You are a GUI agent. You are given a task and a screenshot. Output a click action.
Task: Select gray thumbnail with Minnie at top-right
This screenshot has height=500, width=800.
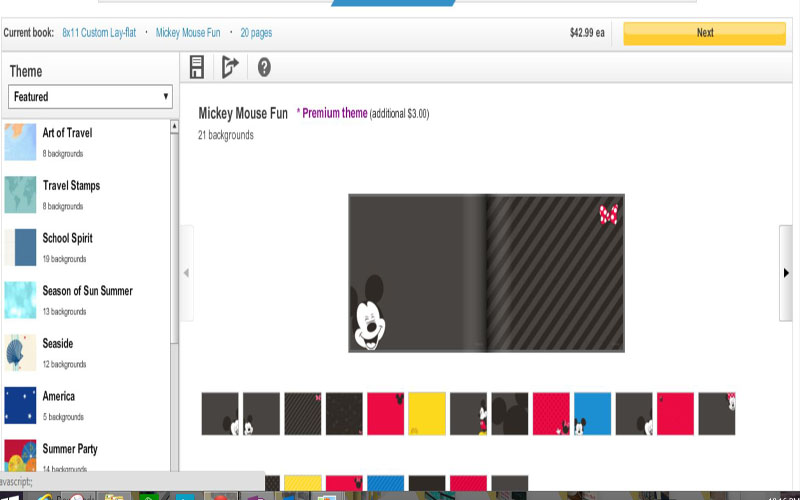pos(717,414)
